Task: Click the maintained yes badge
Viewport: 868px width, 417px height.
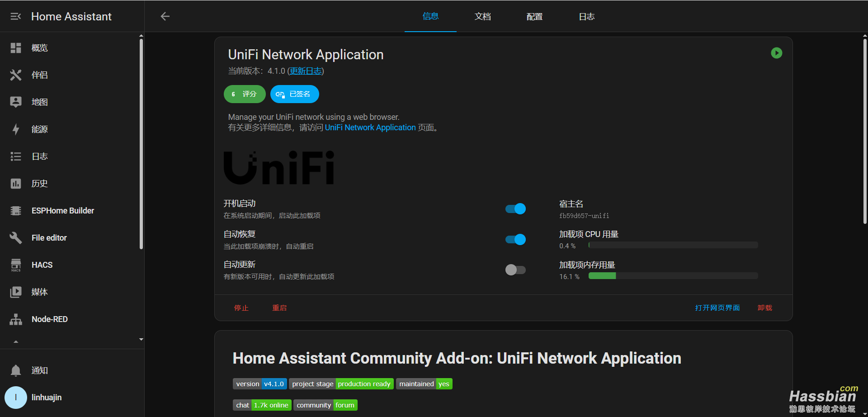Action: [424, 384]
